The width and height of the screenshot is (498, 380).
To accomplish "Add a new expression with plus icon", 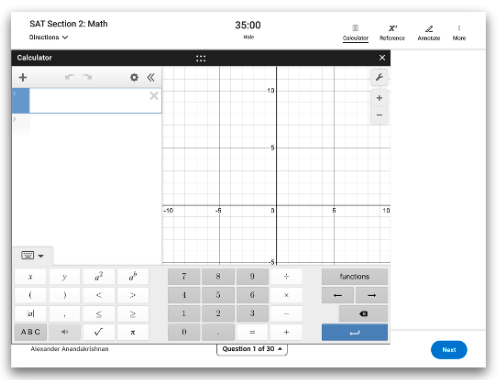I will (23, 78).
